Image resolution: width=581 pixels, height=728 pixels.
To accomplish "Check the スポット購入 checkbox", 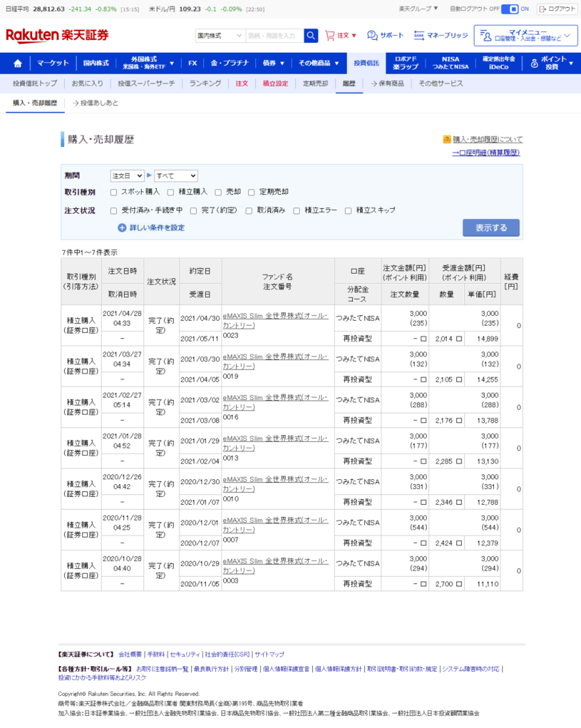I will (113, 192).
